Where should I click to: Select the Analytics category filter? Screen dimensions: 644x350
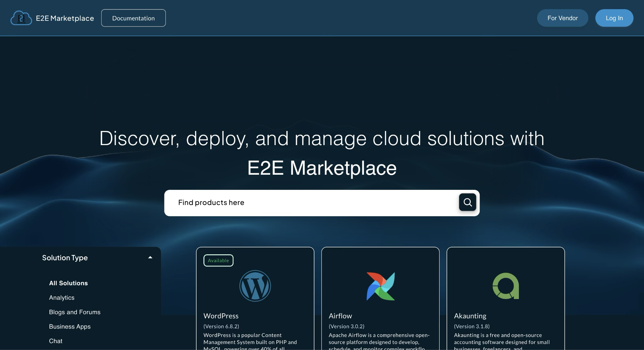pos(62,297)
